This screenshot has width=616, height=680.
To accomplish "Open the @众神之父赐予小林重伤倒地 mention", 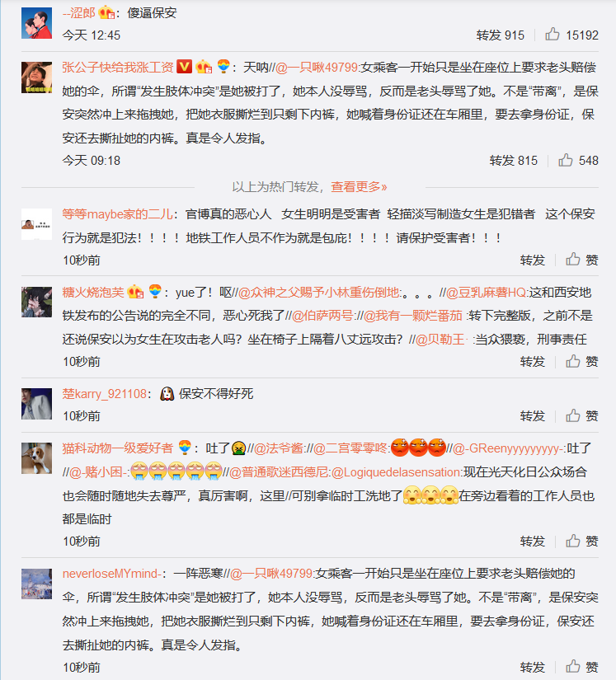I will pos(319,293).
